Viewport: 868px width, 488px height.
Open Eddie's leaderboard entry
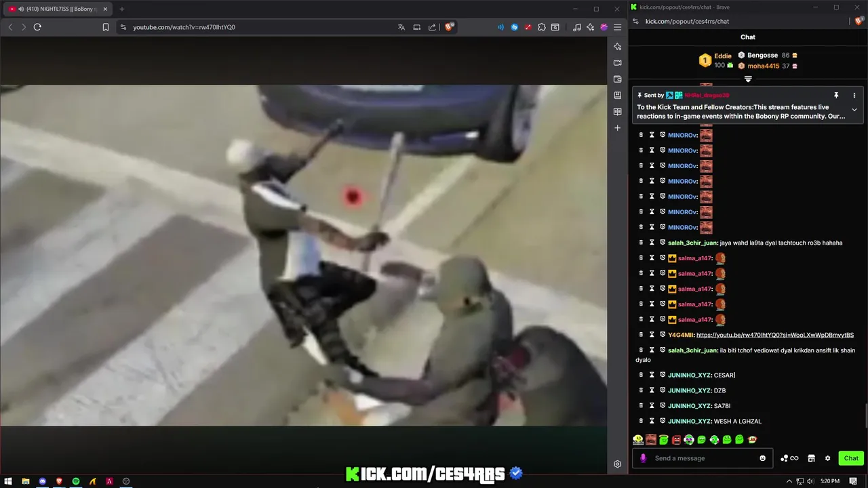(716, 60)
